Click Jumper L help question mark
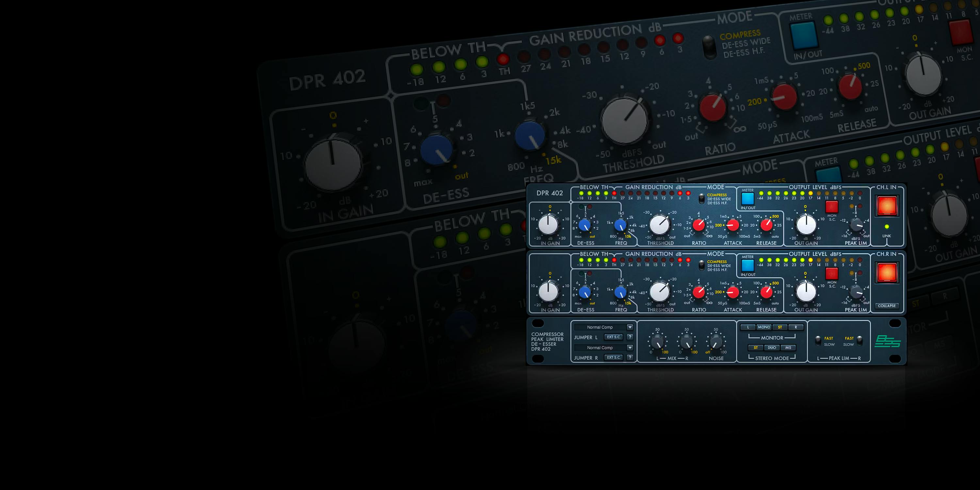This screenshot has width=980, height=490. (629, 337)
